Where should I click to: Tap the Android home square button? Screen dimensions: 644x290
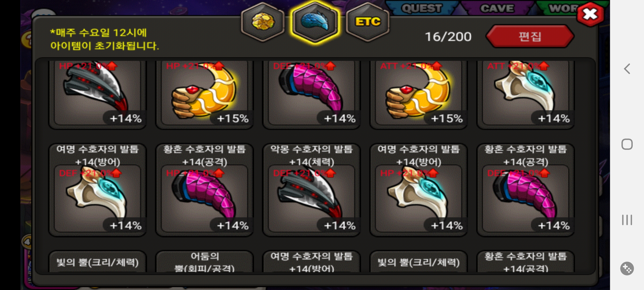(x=627, y=144)
